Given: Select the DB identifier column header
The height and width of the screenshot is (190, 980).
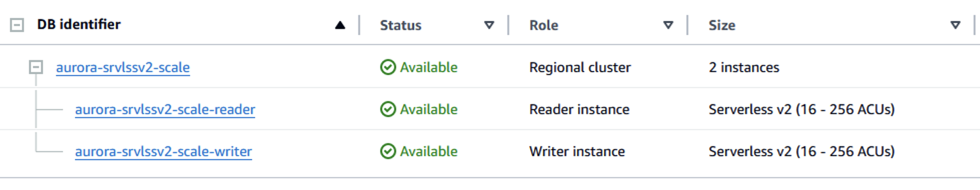Looking at the screenshot, I should (x=79, y=24).
